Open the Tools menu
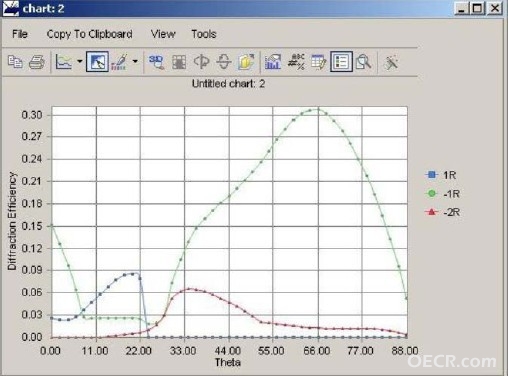 [204, 34]
